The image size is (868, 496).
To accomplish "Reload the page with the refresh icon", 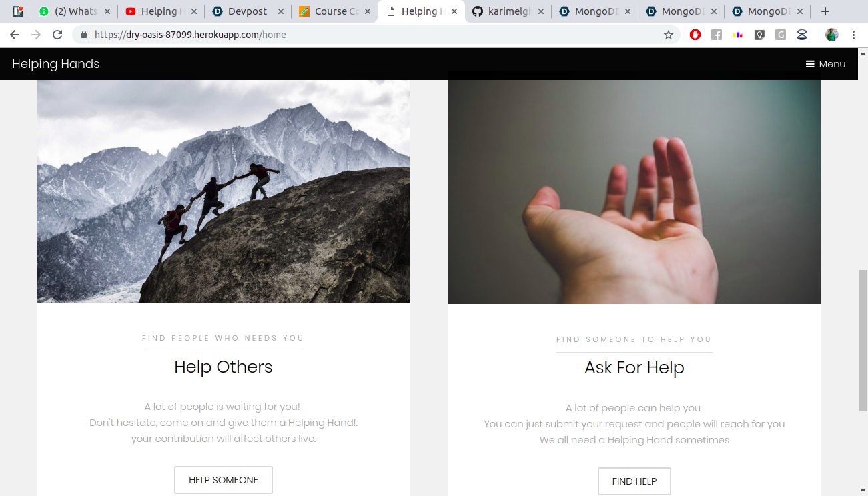I will coord(57,35).
